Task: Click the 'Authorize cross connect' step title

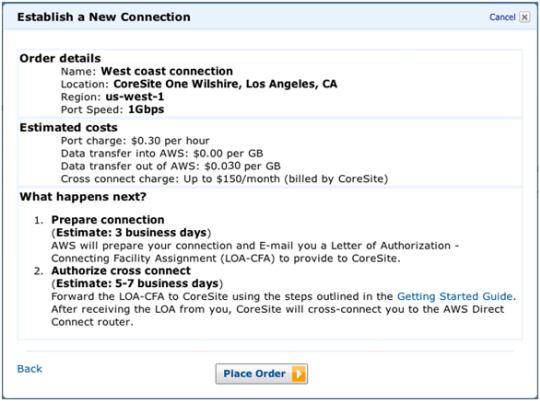Action: click(x=121, y=271)
